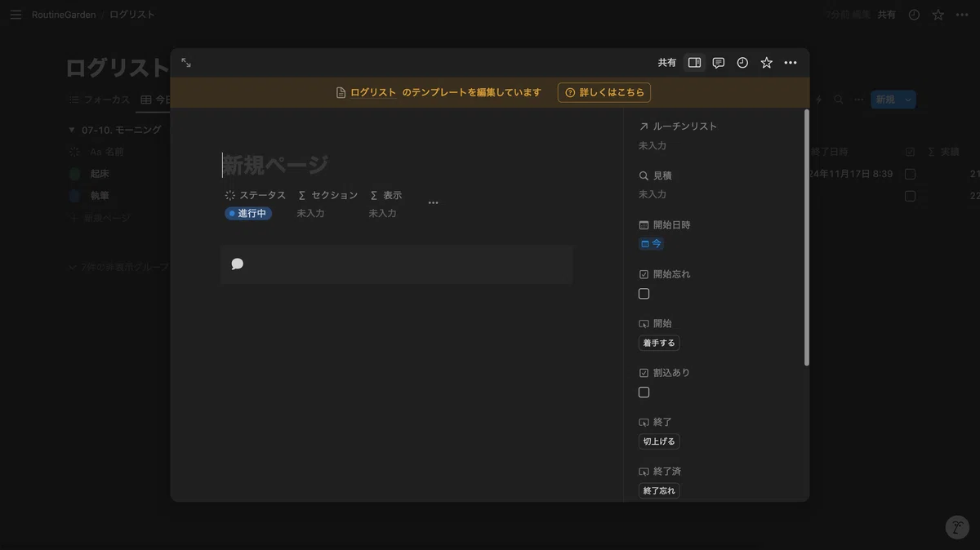This screenshot has width=980, height=550.
Task: Expand the modal to full page
Action: (x=186, y=63)
